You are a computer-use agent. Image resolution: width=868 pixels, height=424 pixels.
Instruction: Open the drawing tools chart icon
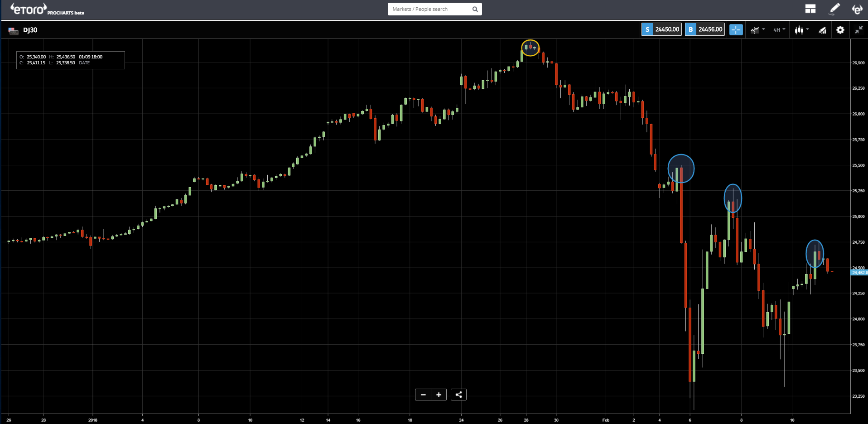(822, 30)
